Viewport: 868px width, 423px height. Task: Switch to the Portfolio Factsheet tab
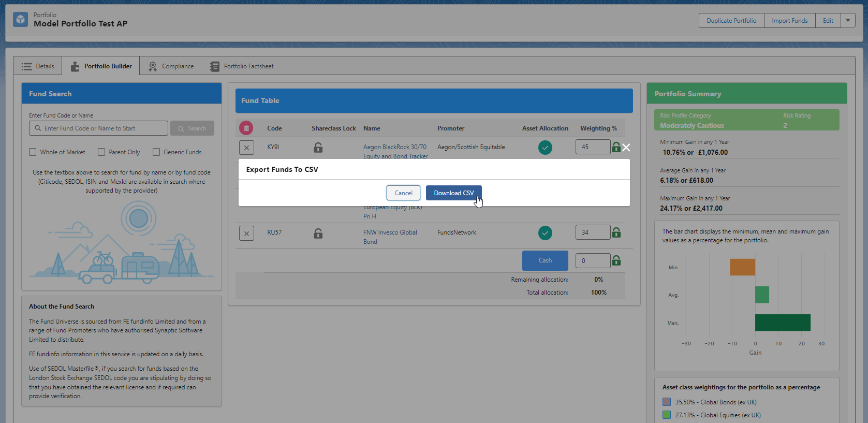242,66
